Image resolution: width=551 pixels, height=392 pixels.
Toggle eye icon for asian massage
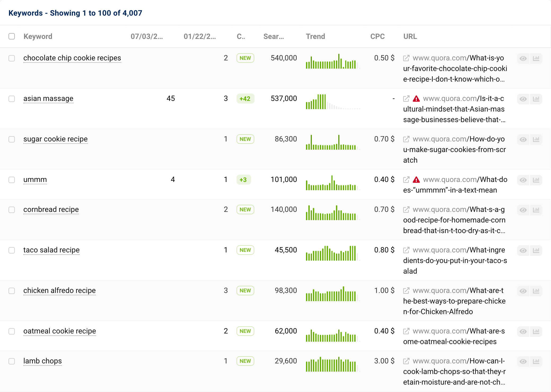tap(523, 99)
